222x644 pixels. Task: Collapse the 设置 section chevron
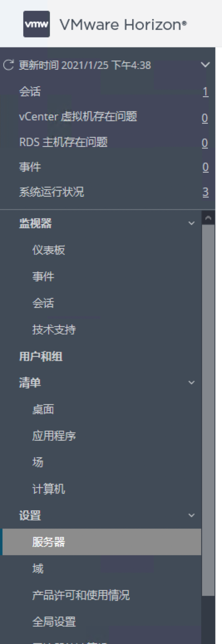191,515
